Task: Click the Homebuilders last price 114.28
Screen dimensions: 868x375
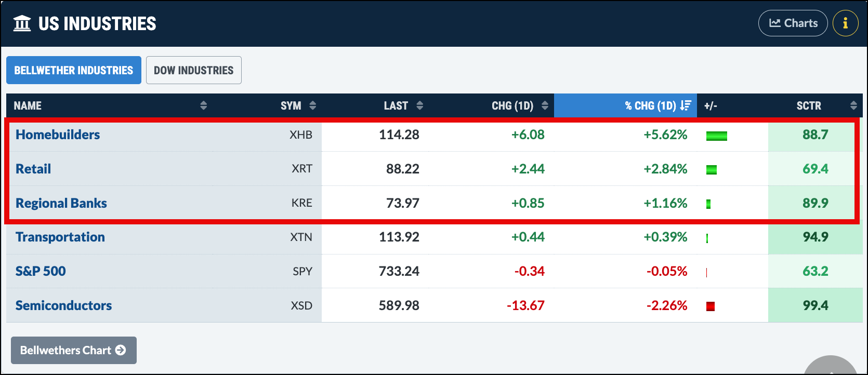Action: (x=399, y=135)
